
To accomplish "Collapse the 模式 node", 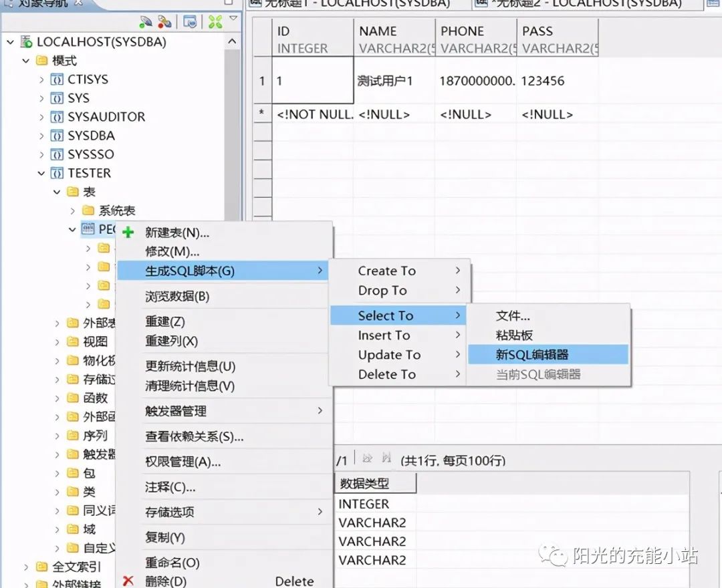I will [26, 60].
